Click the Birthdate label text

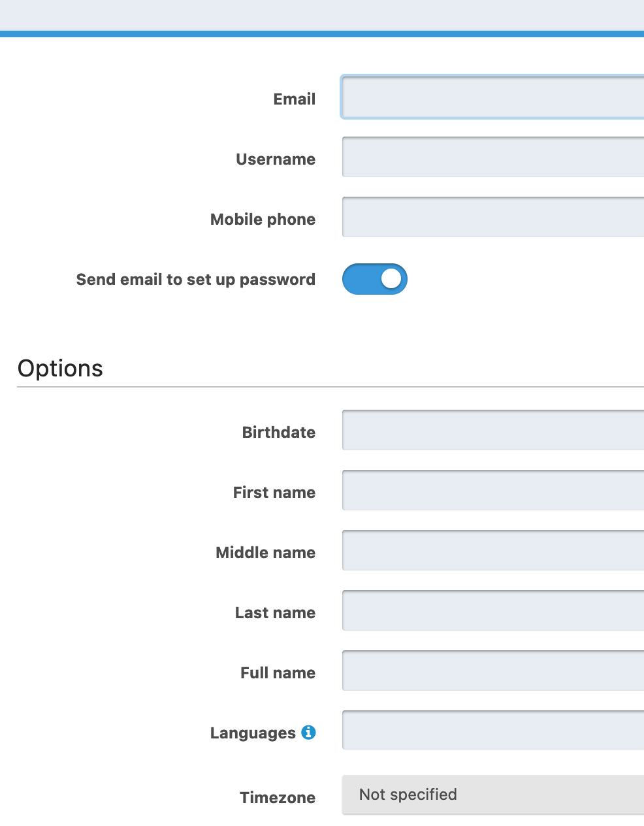pos(278,432)
